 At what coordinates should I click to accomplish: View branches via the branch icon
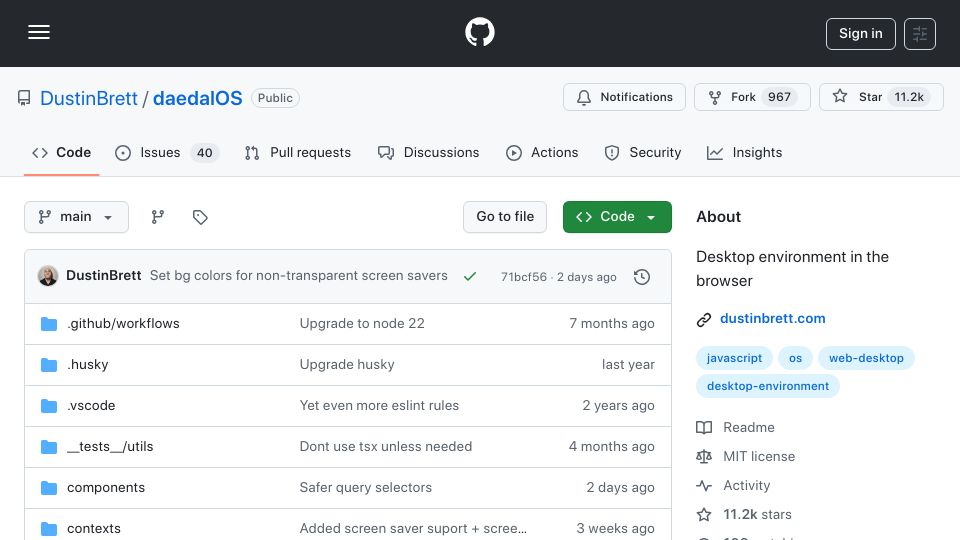click(158, 217)
